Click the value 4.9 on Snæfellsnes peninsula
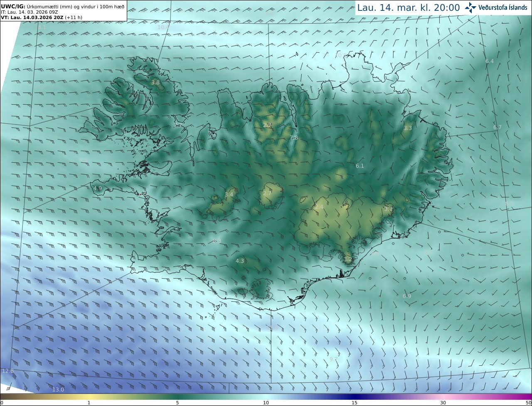The height and width of the screenshot is (406, 532). 97,188
